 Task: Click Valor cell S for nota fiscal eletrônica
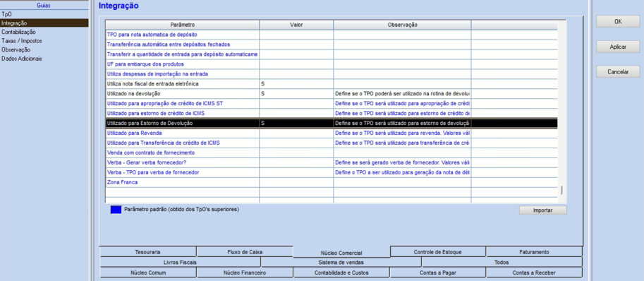coord(296,84)
